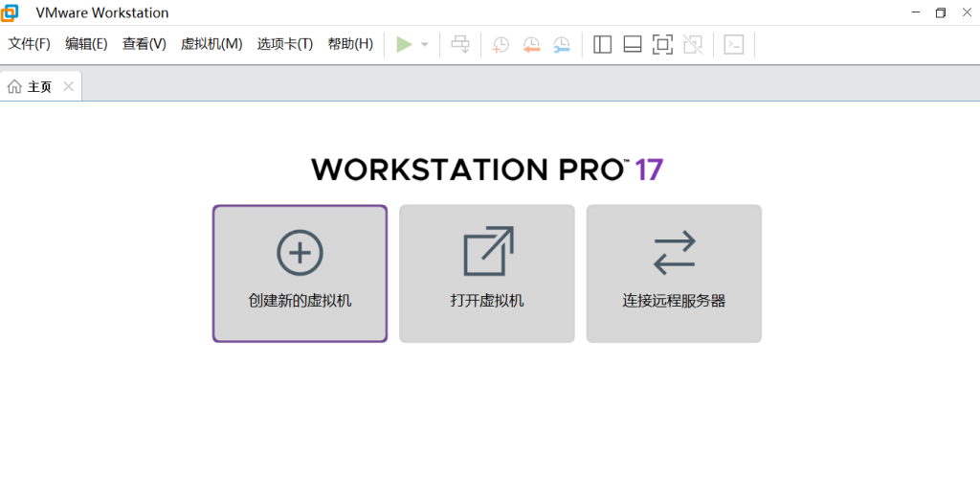Click the Revert to Snapshot icon
Image resolution: width=980 pixels, height=479 pixels.
pos(531,44)
